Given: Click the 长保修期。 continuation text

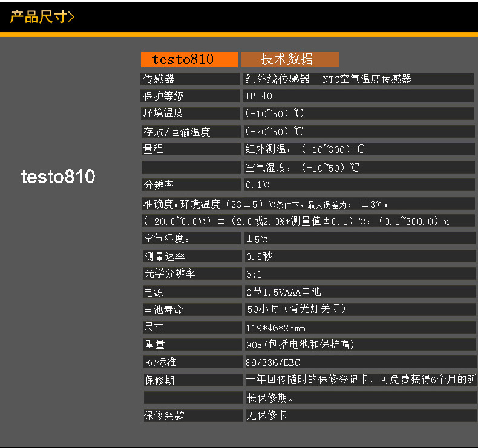Looking at the screenshot, I should (x=270, y=398).
